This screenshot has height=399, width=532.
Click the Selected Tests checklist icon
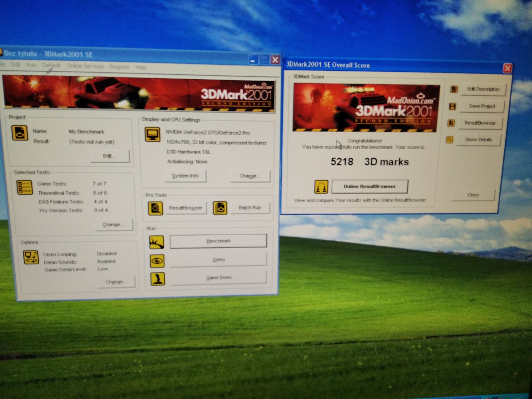click(x=25, y=187)
